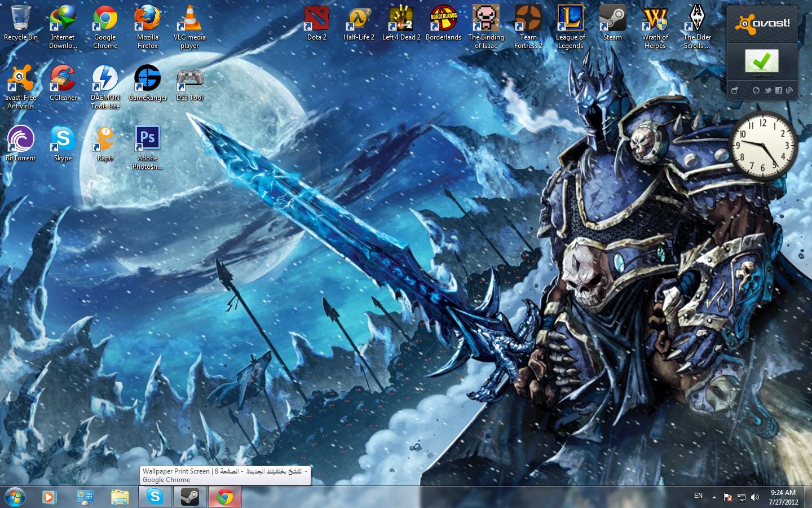This screenshot has height=508, width=812.
Task: Open avast Twitter link in gadget
Action: (x=767, y=90)
